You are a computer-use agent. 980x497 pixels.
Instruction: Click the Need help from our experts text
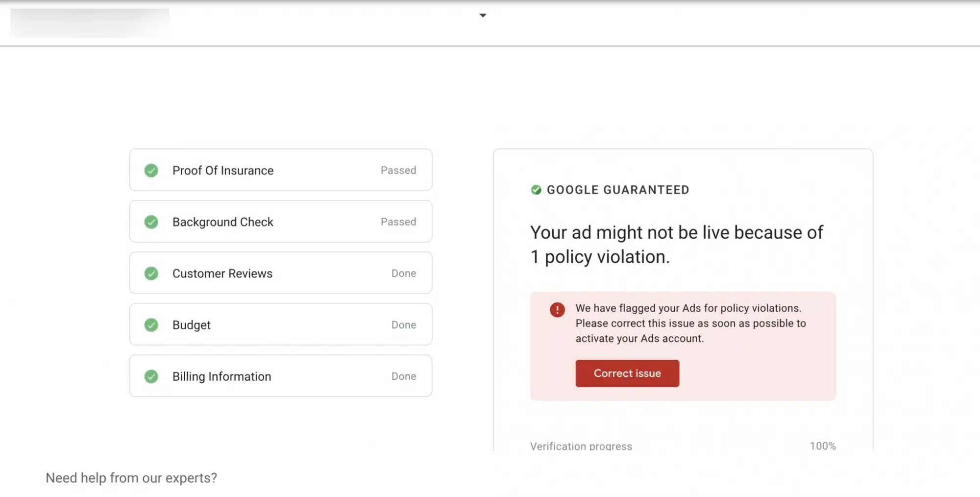pyautogui.click(x=131, y=477)
